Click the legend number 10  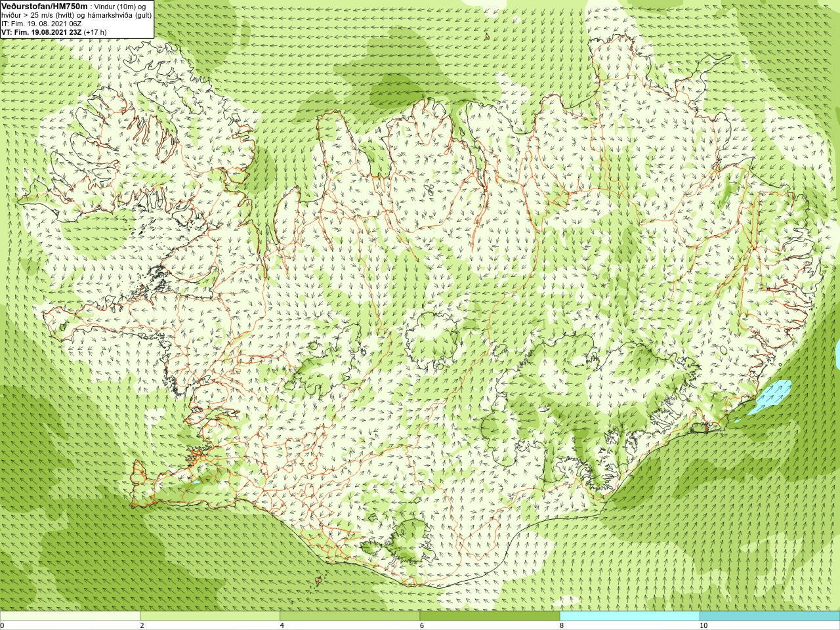point(703,625)
